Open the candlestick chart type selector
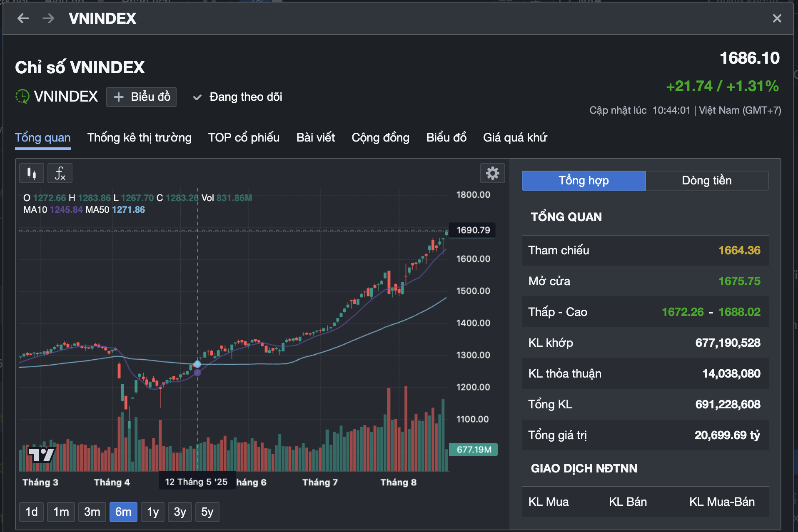The width and height of the screenshot is (798, 532). (32, 173)
